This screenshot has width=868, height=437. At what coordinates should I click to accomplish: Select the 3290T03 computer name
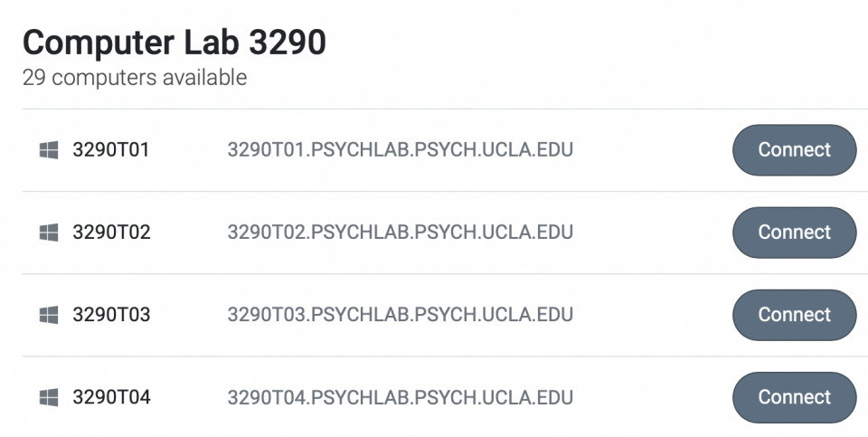[x=111, y=315]
